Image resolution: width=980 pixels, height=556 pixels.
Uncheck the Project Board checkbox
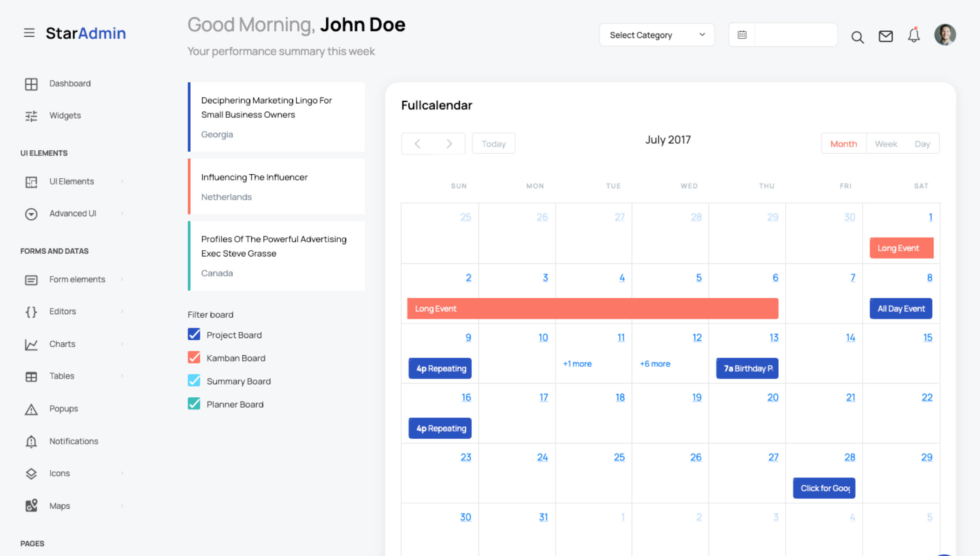click(194, 334)
